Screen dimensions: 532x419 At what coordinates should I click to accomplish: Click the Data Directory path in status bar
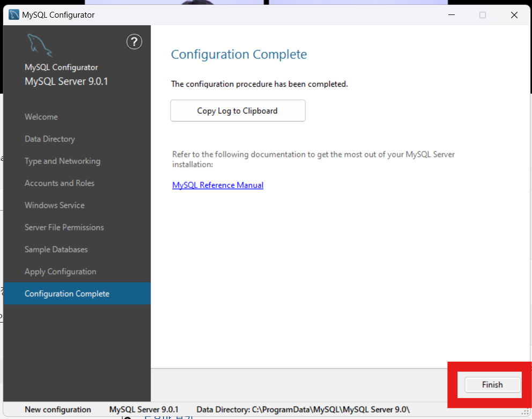[x=303, y=409]
